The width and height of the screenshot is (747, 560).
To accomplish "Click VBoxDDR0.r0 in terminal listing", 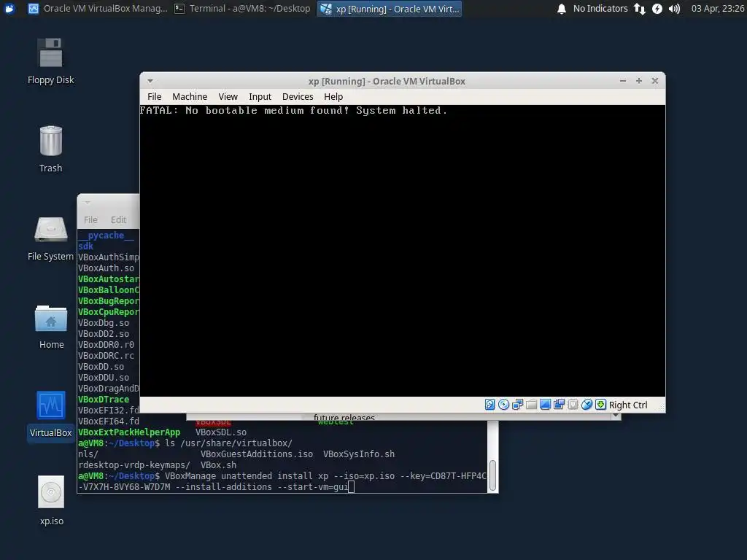I will tap(107, 345).
